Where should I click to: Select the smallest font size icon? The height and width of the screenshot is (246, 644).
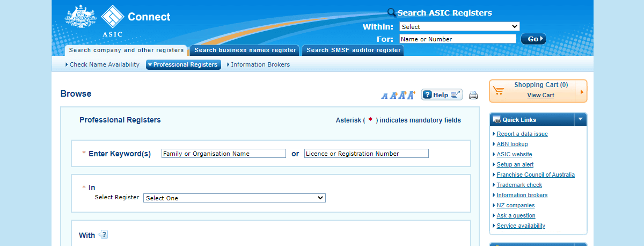(384, 96)
